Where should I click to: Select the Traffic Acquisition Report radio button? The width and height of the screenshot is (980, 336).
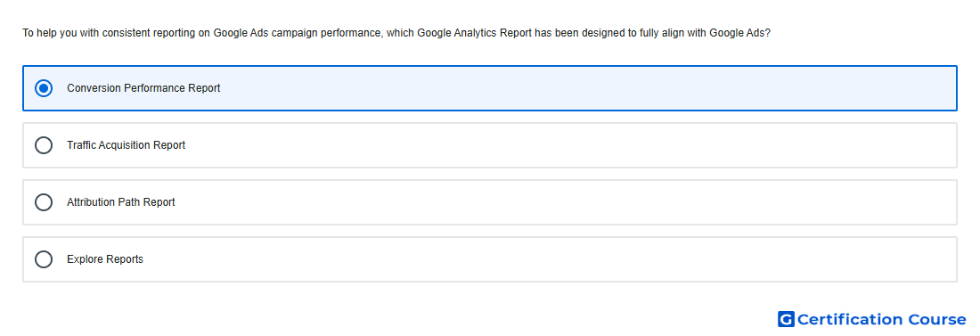point(44,145)
